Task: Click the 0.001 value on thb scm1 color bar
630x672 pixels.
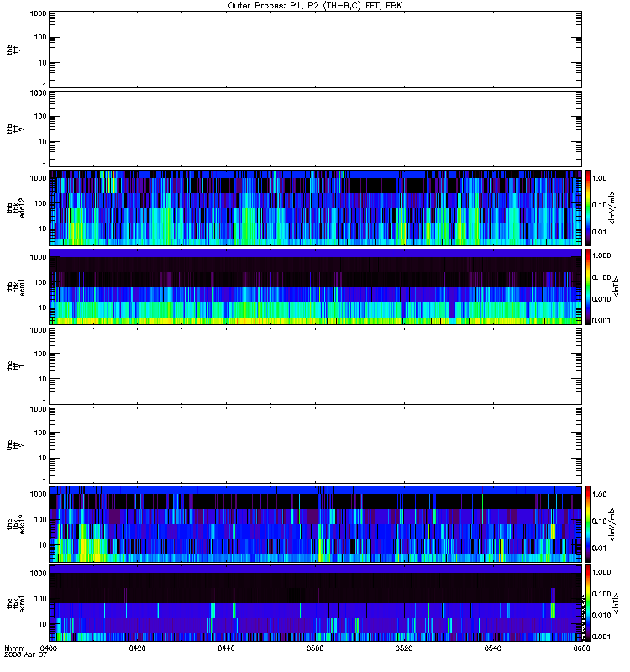Action: point(601,320)
